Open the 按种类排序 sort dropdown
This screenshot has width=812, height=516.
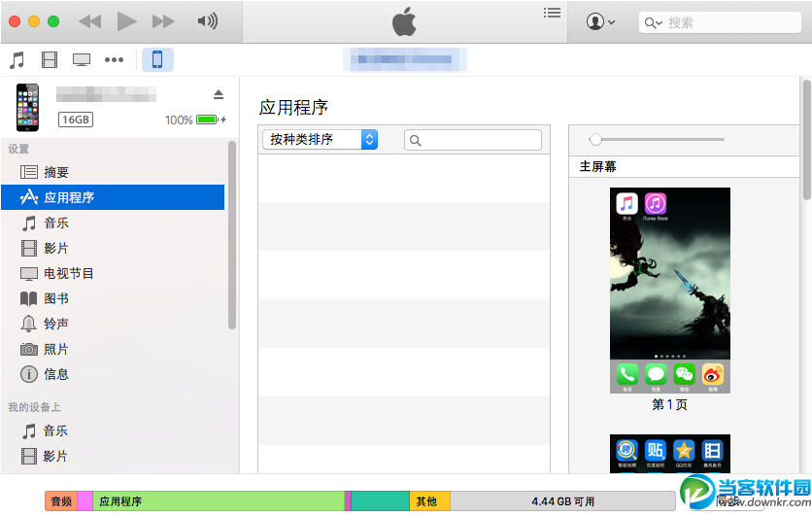point(320,139)
